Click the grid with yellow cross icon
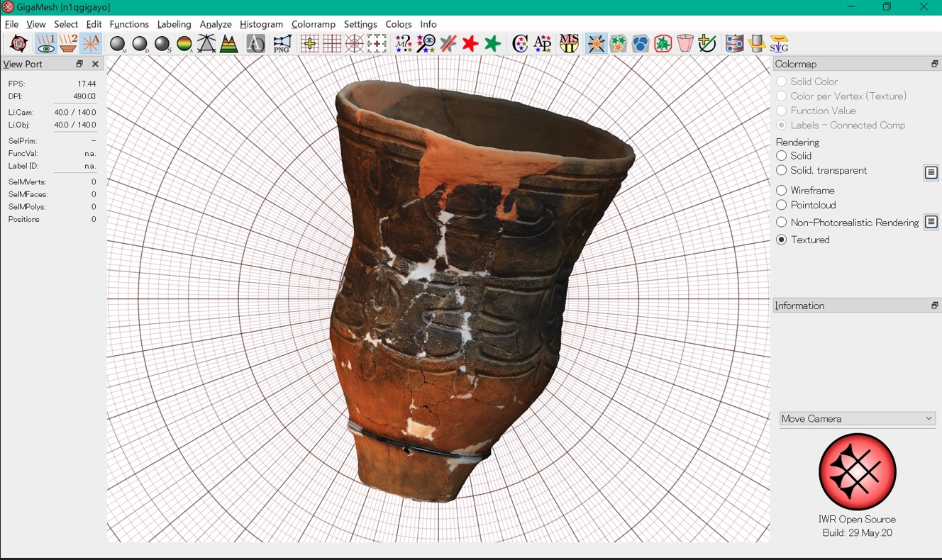The width and height of the screenshot is (942, 560). [x=309, y=44]
